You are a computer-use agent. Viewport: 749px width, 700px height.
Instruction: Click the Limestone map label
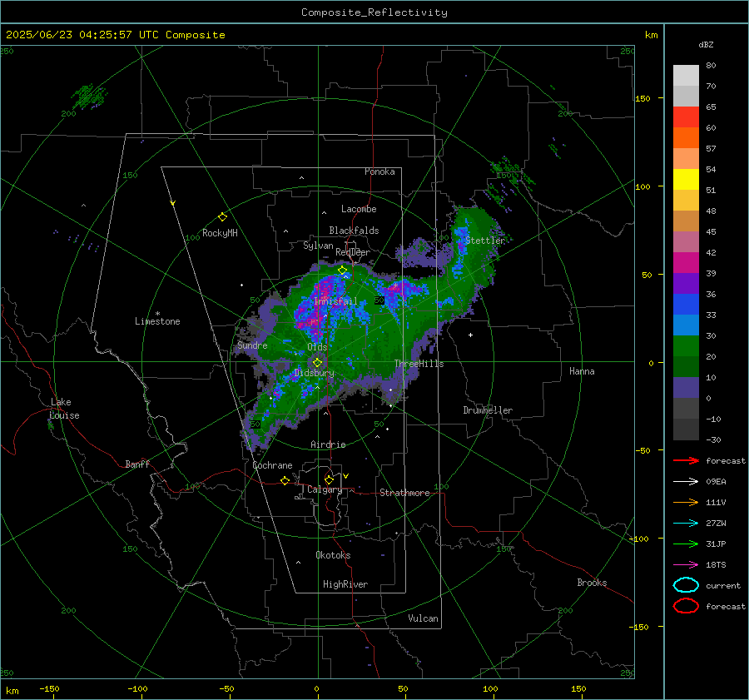point(157,321)
